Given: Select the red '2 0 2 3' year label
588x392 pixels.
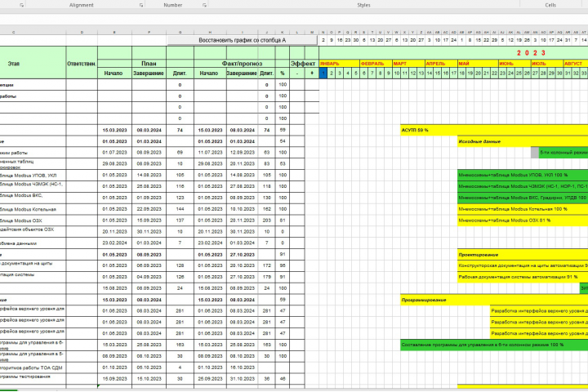Looking at the screenshot, I should 531,53.
